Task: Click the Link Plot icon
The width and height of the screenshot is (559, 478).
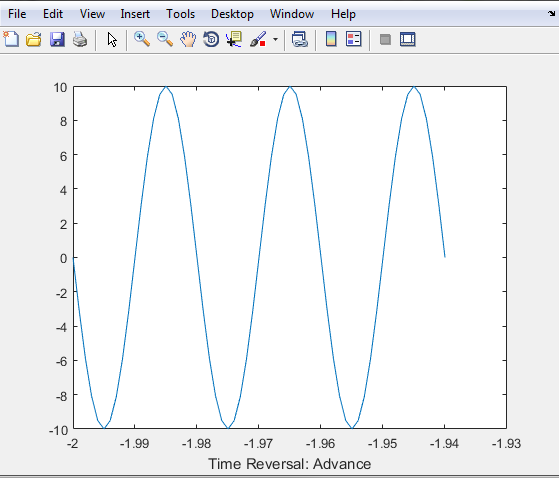Action: [x=299, y=39]
